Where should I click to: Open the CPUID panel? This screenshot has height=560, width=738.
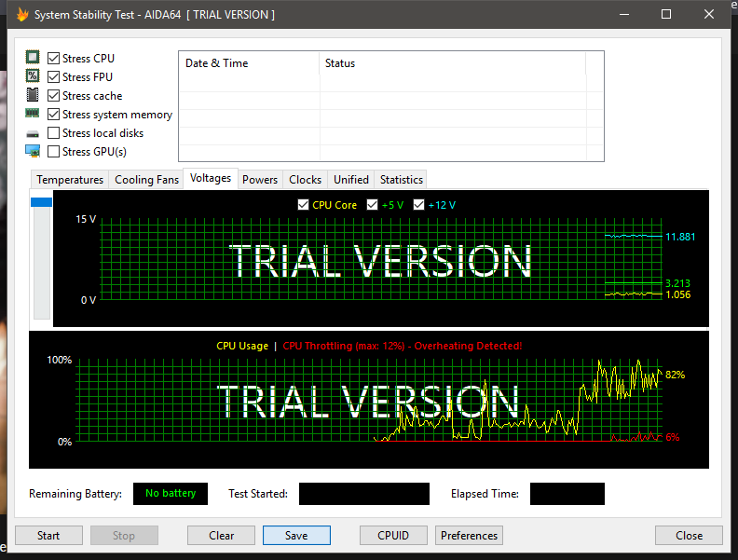pyautogui.click(x=393, y=536)
